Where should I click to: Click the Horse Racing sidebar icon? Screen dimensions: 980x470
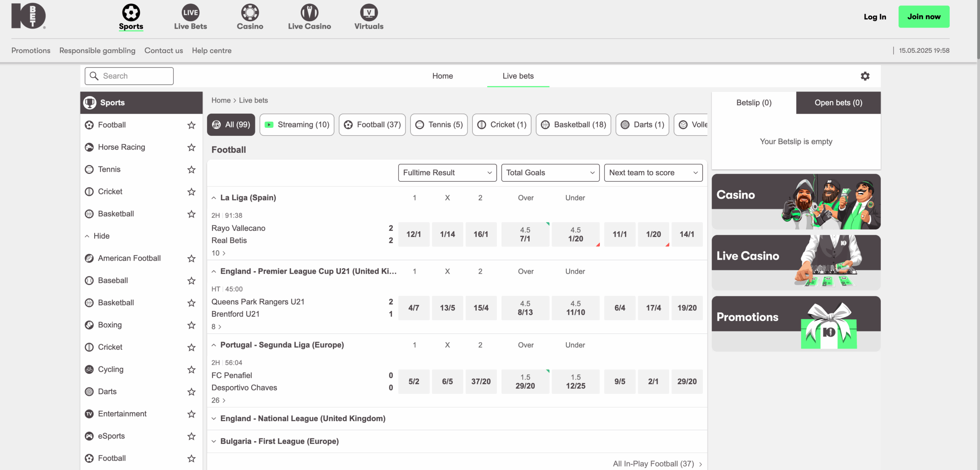pos(89,147)
